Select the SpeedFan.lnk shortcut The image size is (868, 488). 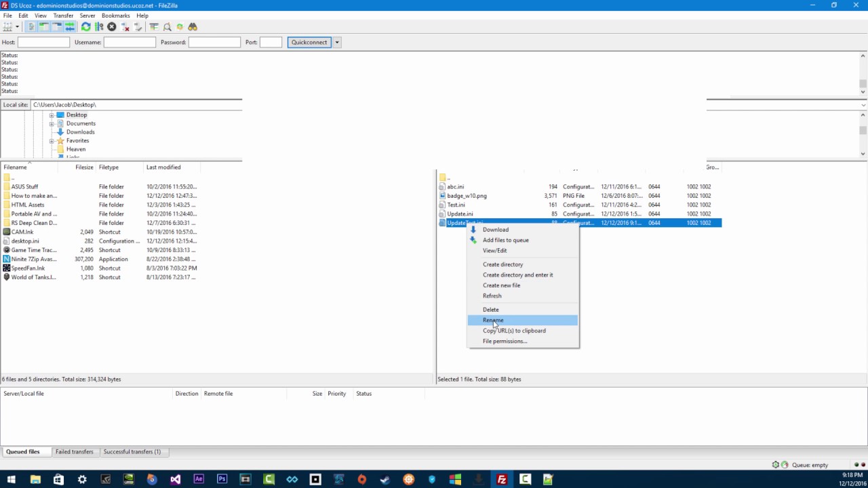[28, 268]
